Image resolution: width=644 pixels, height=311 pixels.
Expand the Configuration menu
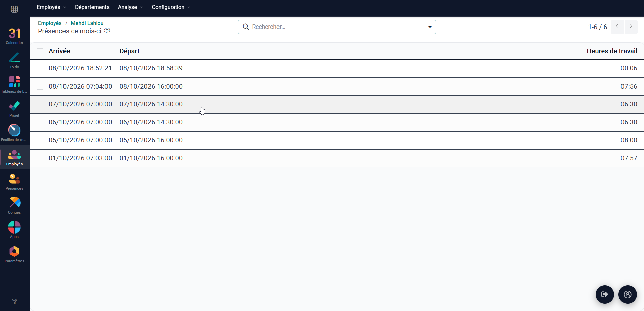tap(171, 7)
